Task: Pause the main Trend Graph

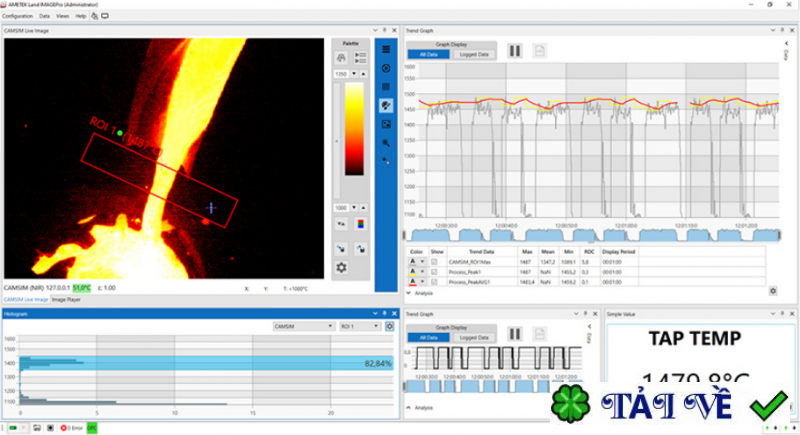Action: tap(515, 50)
